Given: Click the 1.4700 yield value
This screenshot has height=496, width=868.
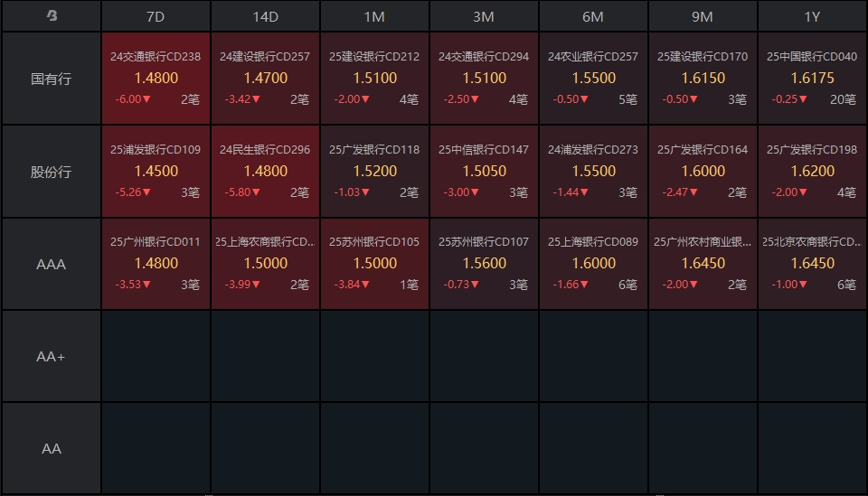Looking at the screenshot, I should tap(266, 78).
